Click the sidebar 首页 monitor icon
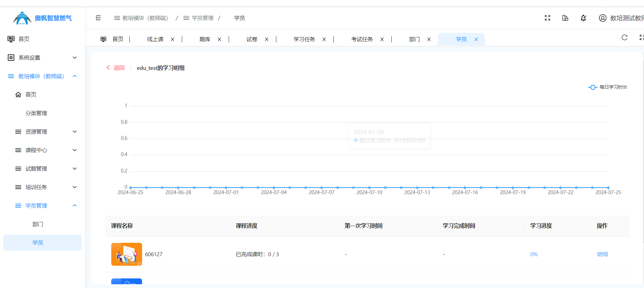Viewport: 644px width, 288px height. pos(11,39)
